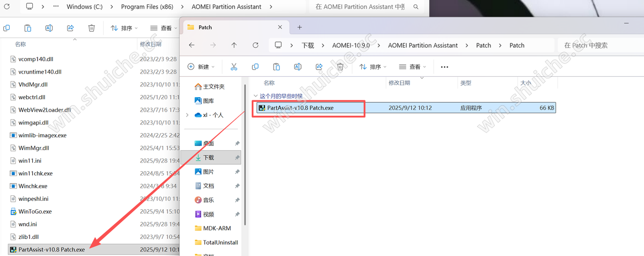
Task: Click the Paste icon in the AOMEI window toolbar
Action: tap(27, 28)
